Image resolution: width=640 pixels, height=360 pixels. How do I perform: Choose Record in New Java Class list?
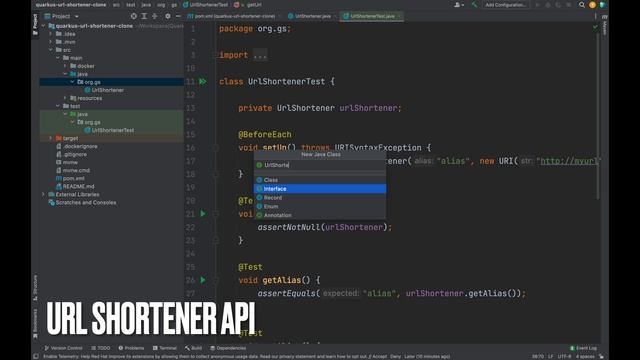(x=320, y=198)
